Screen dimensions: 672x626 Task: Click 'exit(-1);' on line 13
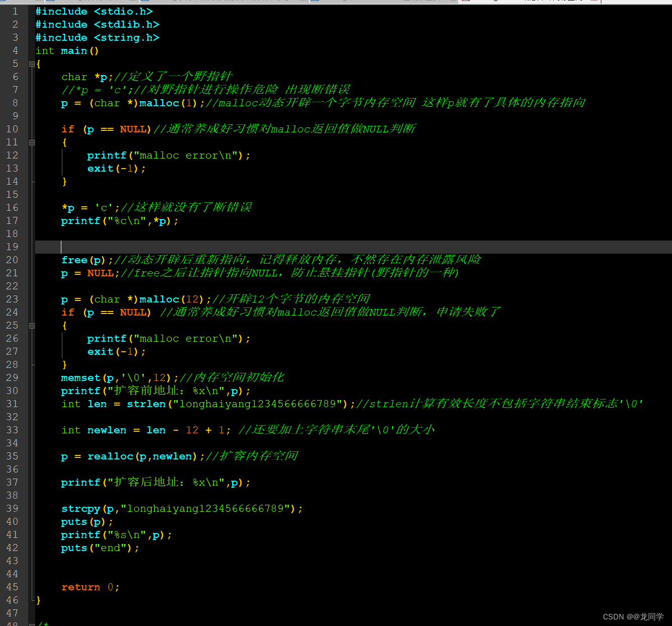tap(116, 168)
